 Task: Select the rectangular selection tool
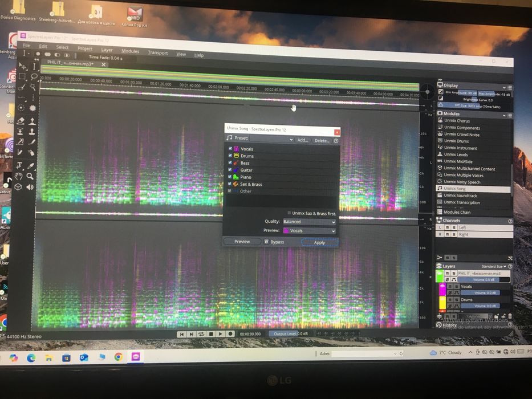[22, 76]
